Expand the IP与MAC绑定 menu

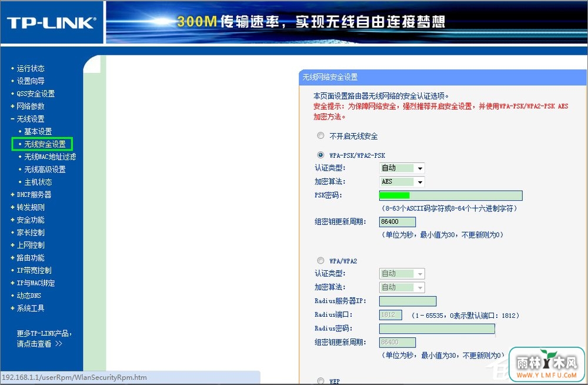[x=36, y=283]
